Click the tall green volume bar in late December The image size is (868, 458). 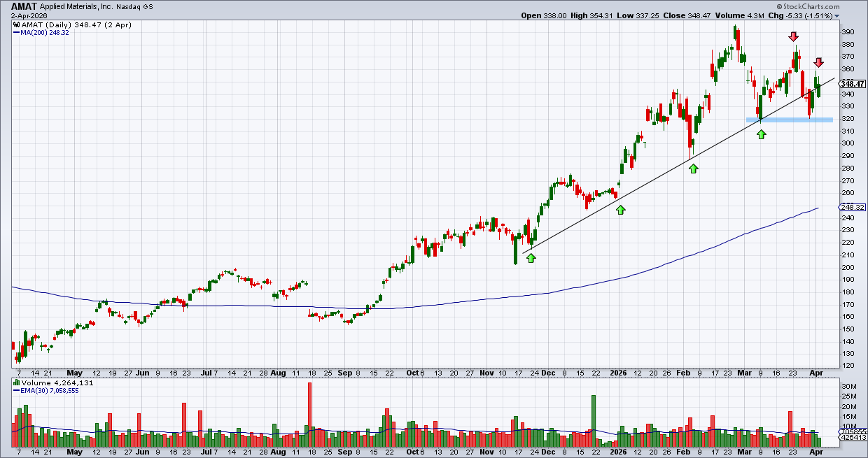coord(594,422)
